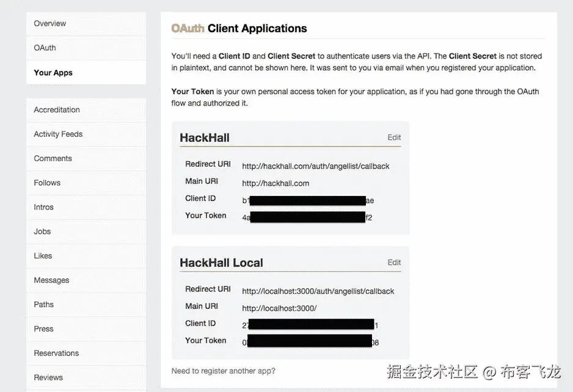This screenshot has height=392, width=573.
Task: Edit the HackHall application
Action: 394,137
